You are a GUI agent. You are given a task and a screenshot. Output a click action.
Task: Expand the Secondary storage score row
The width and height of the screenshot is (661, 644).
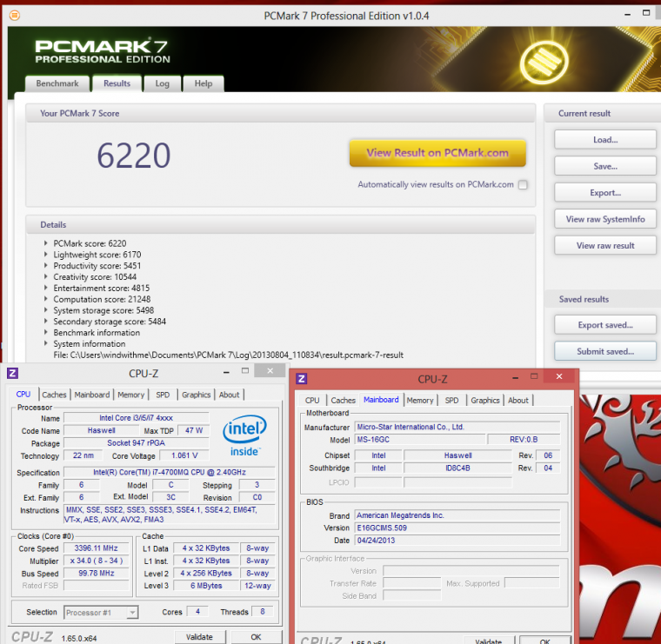[46, 321]
